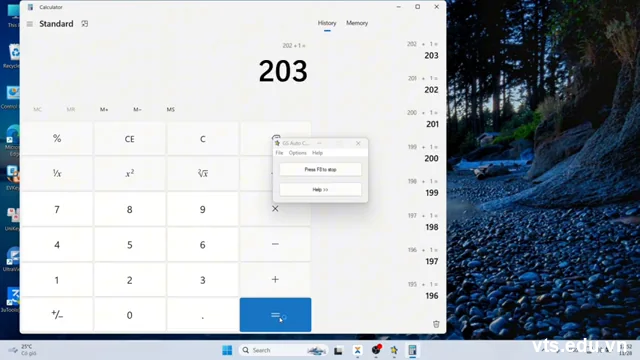640x360 pixels.
Task: Click the plus key
Action: coord(275,280)
